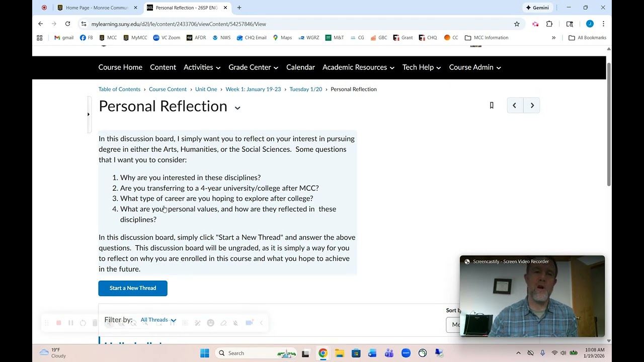Bookmark this topic with the bookmark icon

(492, 106)
